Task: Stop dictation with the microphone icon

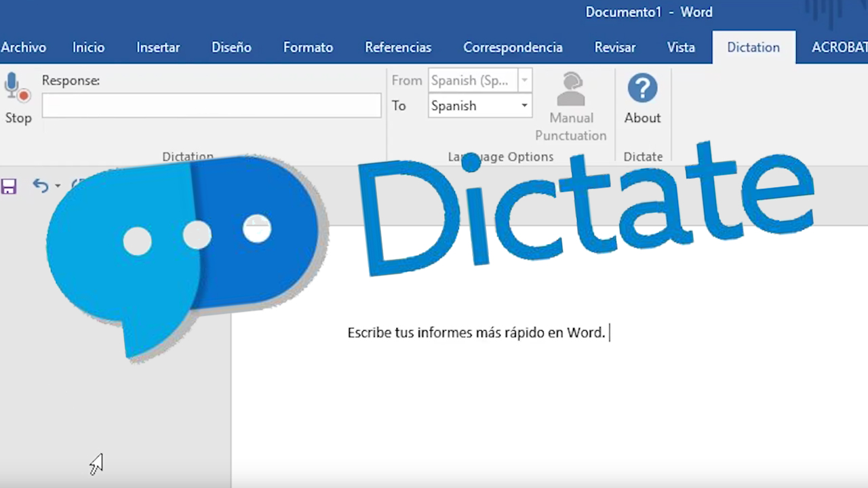Action: coord(18,98)
